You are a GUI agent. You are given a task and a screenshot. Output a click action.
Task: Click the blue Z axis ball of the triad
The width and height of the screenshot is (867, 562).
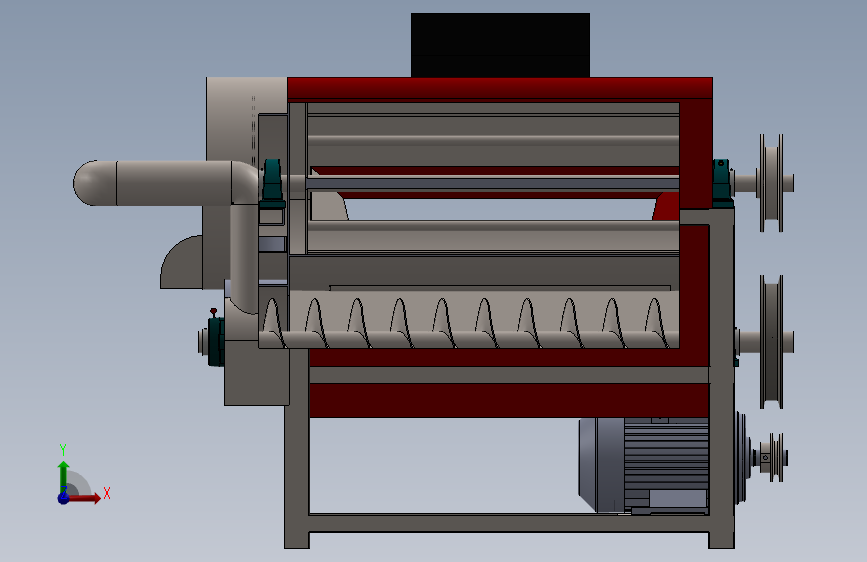coord(64,498)
